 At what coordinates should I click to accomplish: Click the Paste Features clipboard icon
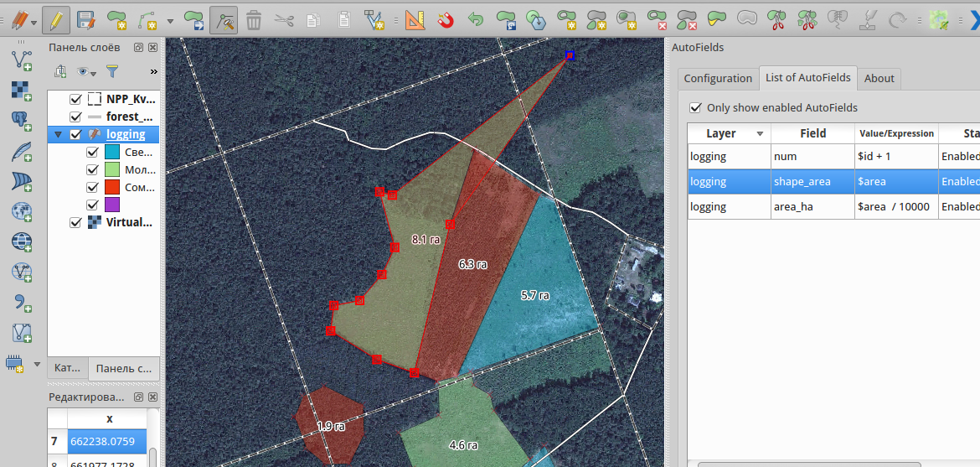pos(343,20)
